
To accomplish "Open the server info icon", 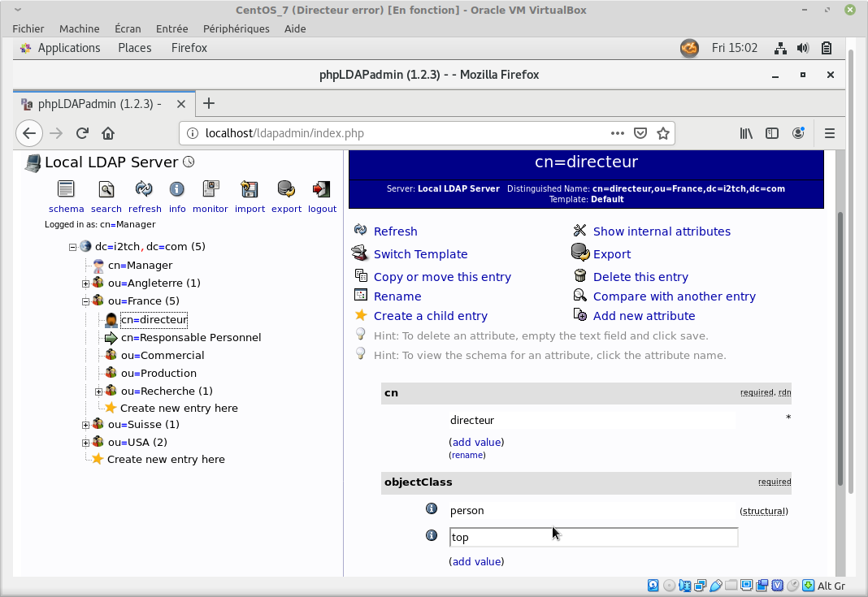I will point(176,190).
